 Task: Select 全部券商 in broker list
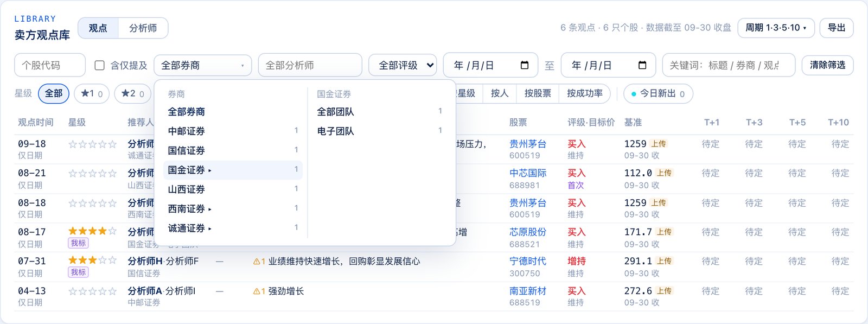[233, 112]
